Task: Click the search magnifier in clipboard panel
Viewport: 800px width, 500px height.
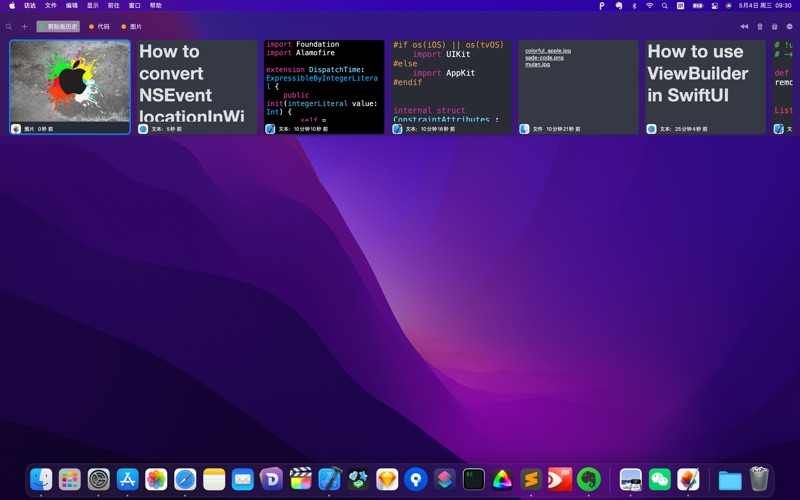Action: point(11,27)
